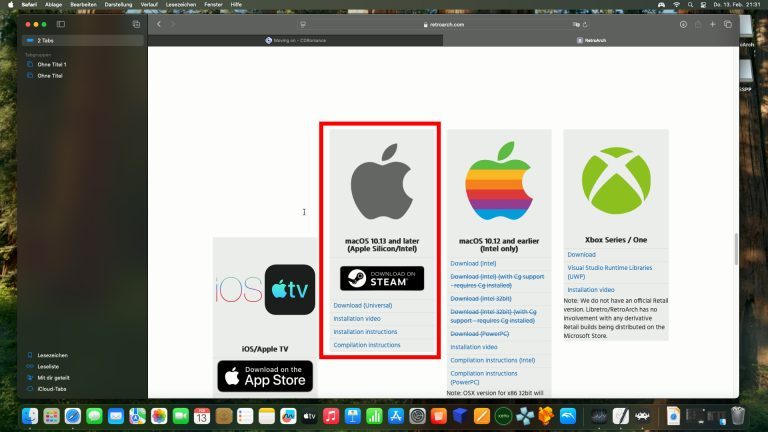768x432 pixels.
Task: Click the green Xbox logo image
Action: click(616, 180)
